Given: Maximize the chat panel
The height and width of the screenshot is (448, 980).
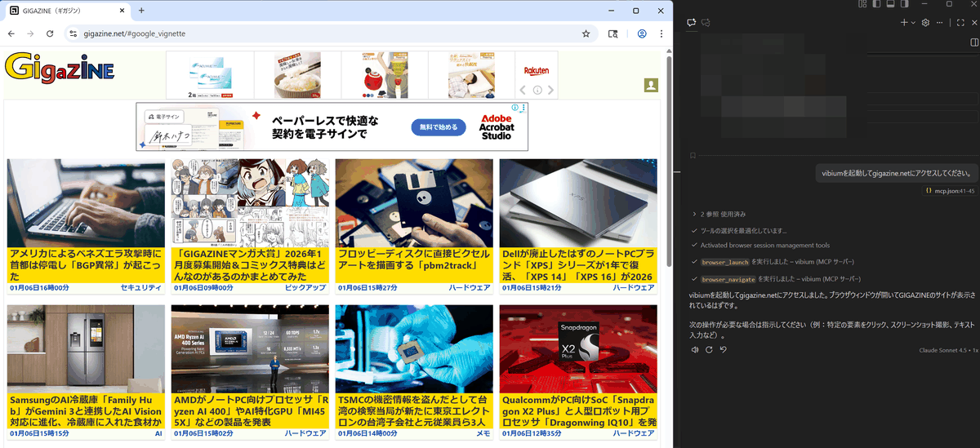Looking at the screenshot, I should pos(960,23).
